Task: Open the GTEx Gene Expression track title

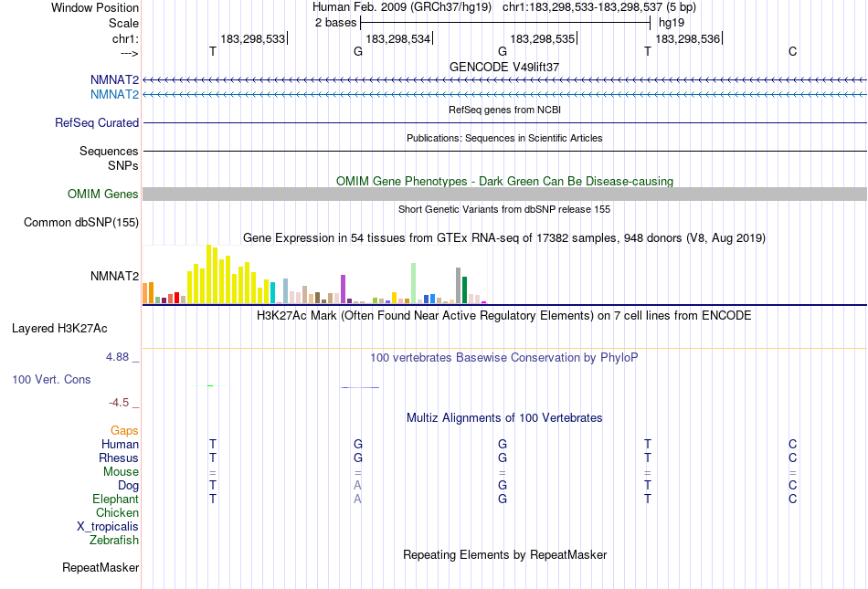Action: (x=504, y=238)
